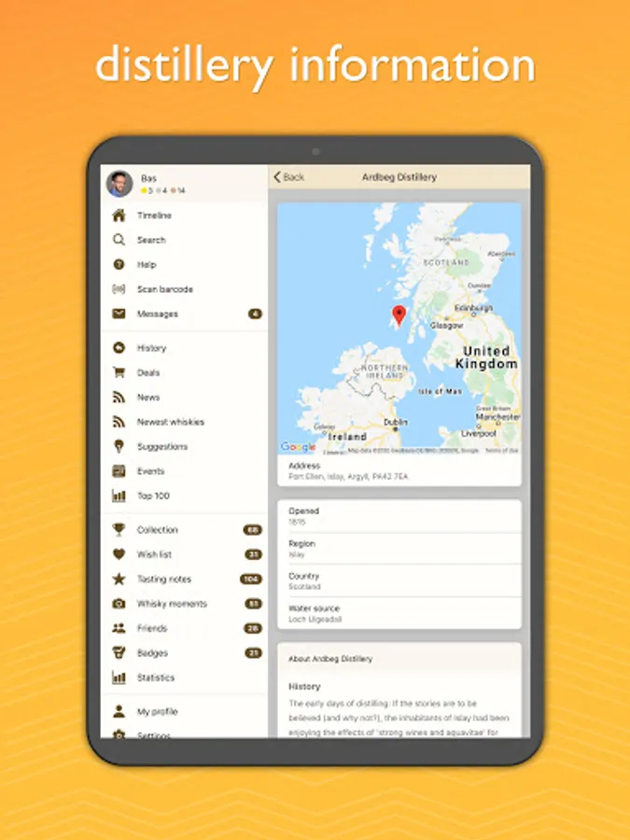Select the Country Scotland row

point(399,581)
